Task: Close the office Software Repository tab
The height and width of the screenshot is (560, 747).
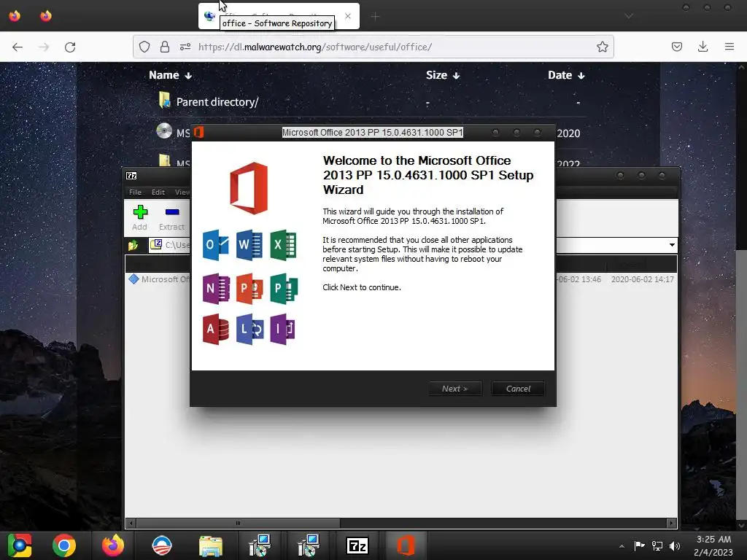Action: (x=348, y=16)
